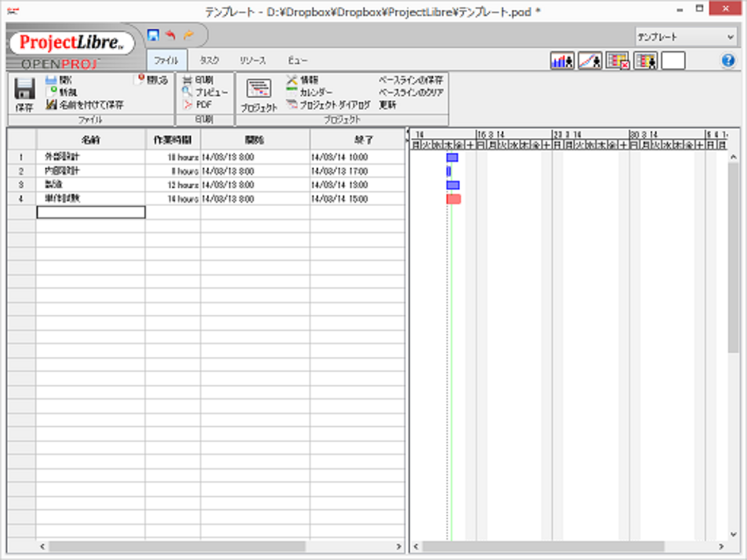Viewport: 747px width, 560px height.
Task: Click the Gantt chart horizontal scrollbar
Action: [x=543, y=546]
